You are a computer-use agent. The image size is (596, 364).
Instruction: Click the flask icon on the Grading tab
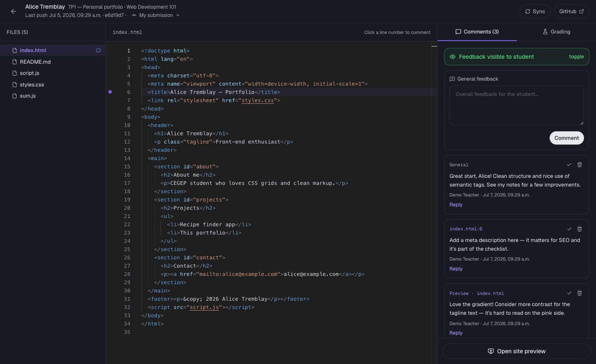click(x=545, y=32)
